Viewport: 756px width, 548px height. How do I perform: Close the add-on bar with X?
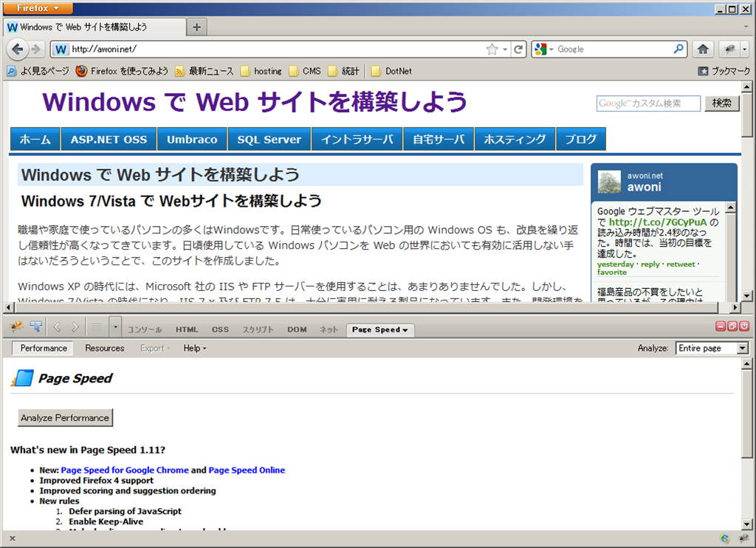tap(13, 538)
